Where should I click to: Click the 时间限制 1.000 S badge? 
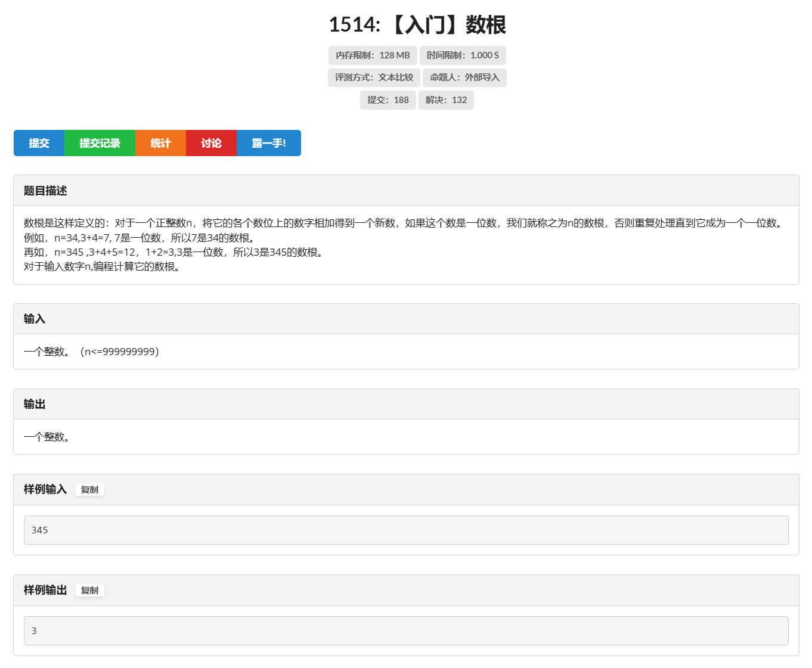coord(463,55)
